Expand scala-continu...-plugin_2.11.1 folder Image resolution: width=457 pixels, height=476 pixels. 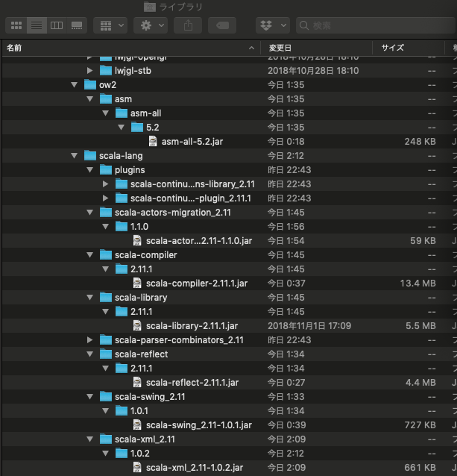106,198
